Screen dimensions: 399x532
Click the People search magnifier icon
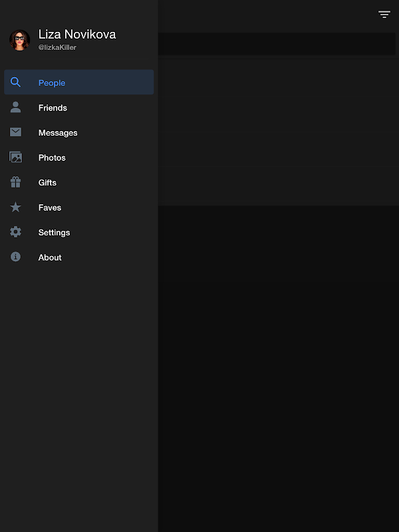click(x=15, y=82)
